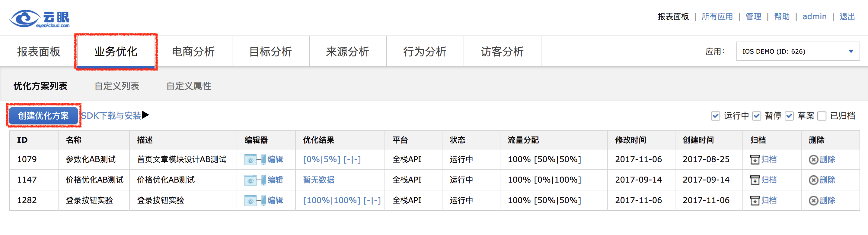Click the editor icon in row 1079
The image size is (868, 235).
[x=255, y=160]
